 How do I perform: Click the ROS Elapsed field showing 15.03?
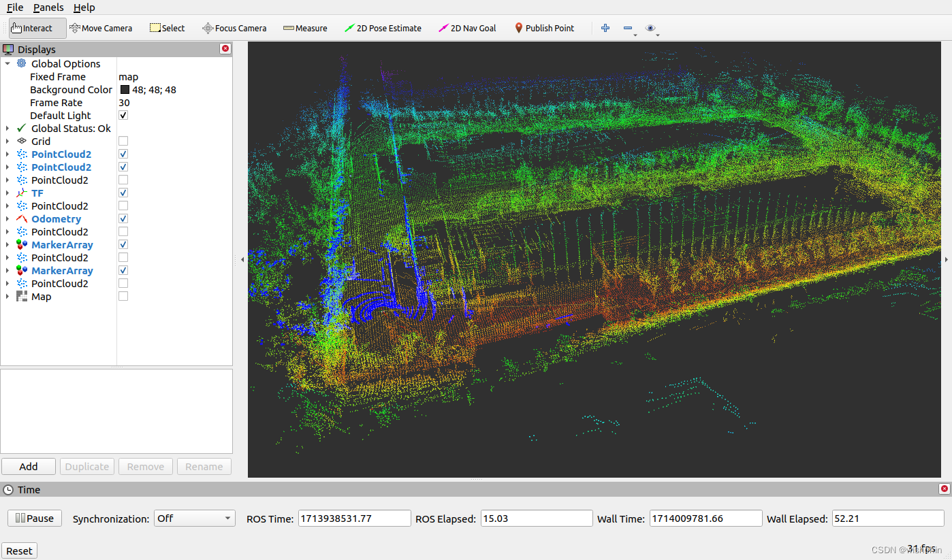click(537, 518)
